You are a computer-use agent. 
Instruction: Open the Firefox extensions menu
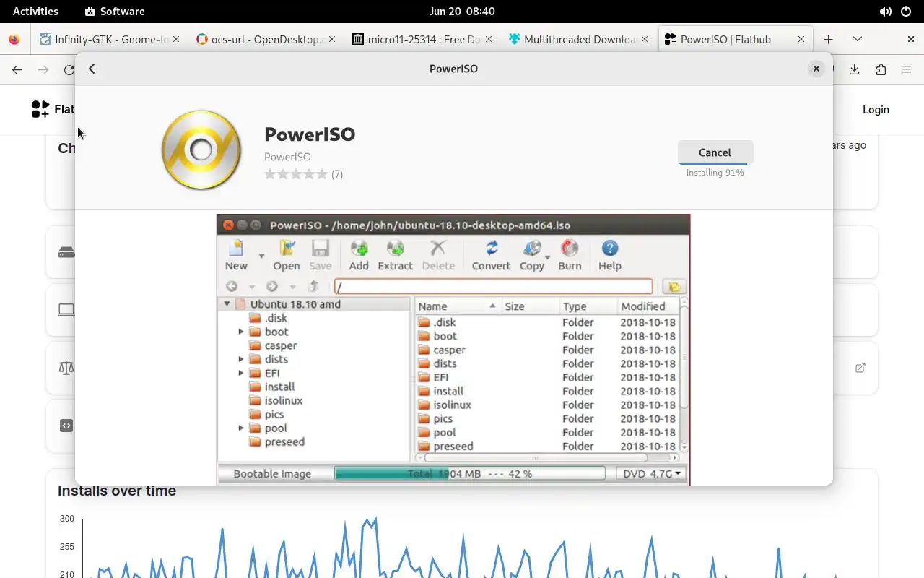(x=881, y=69)
